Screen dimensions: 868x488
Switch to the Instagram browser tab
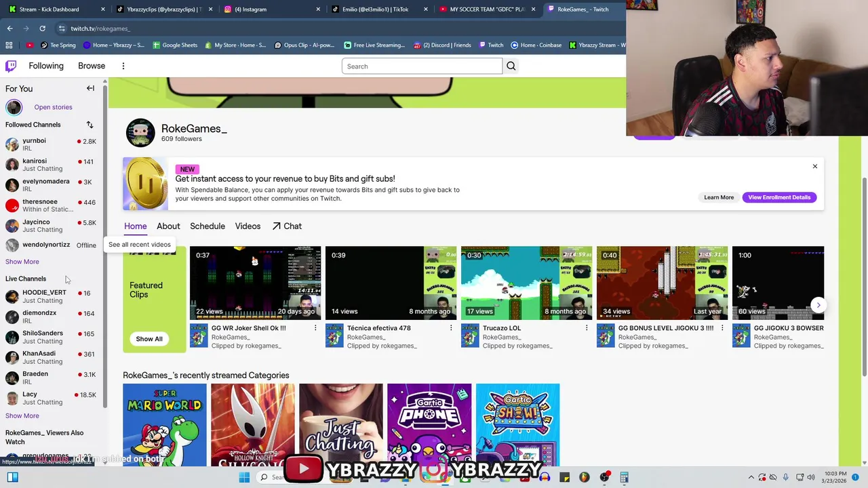[x=271, y=9]
